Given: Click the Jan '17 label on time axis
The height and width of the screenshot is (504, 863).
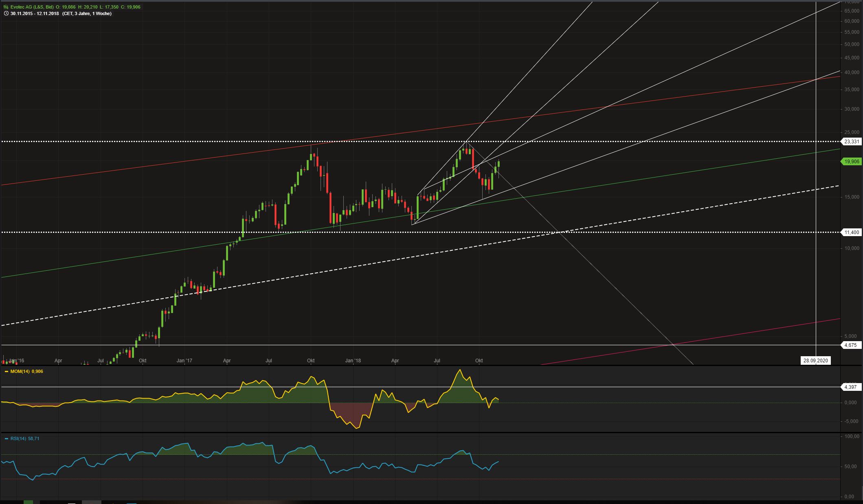Looking at the screenshot, I should tap(184, 361).
